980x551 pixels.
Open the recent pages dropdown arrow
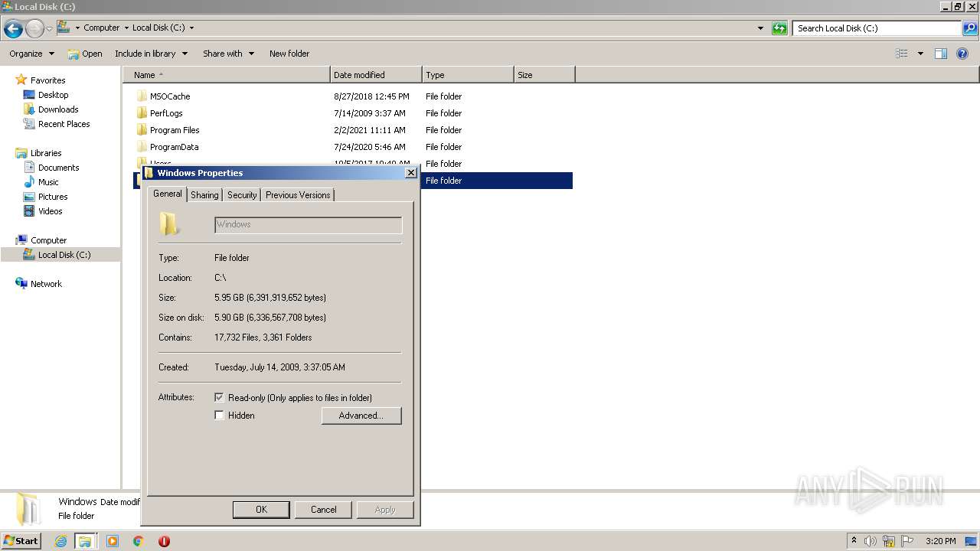(x=49, y=29)
